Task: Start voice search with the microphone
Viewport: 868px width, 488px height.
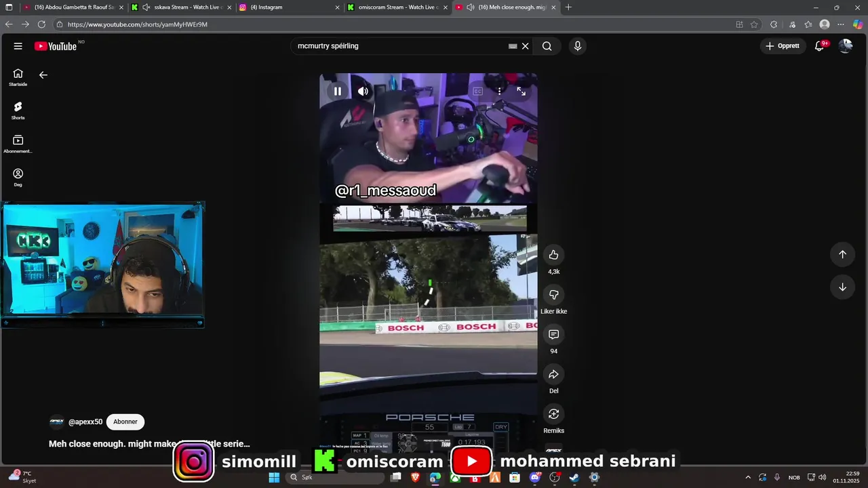Action: [x=578, y=46]
